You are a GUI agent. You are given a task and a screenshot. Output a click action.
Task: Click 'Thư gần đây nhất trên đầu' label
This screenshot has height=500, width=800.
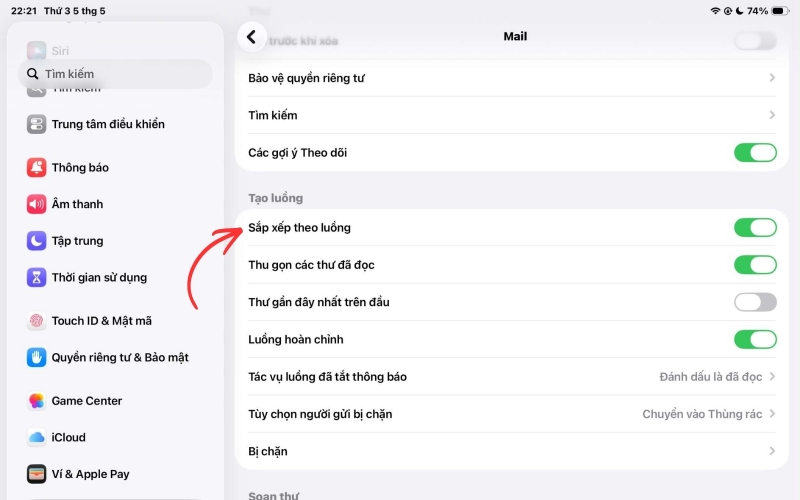point(319,302)
